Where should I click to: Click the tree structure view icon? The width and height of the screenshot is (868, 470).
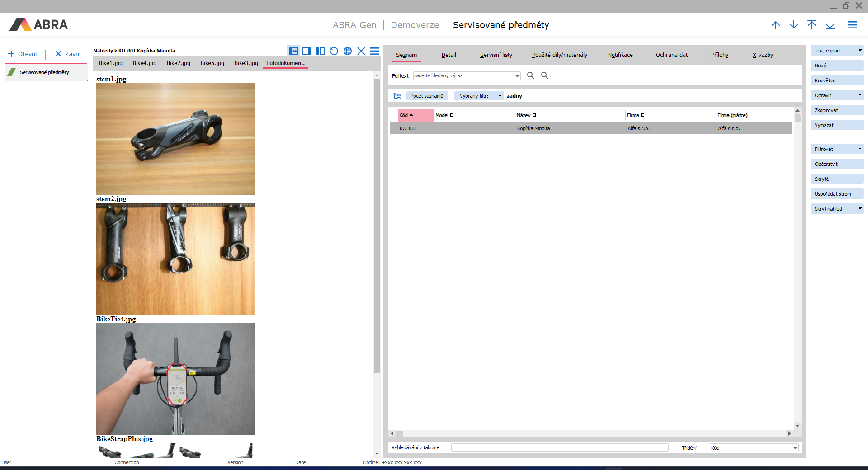397,96
